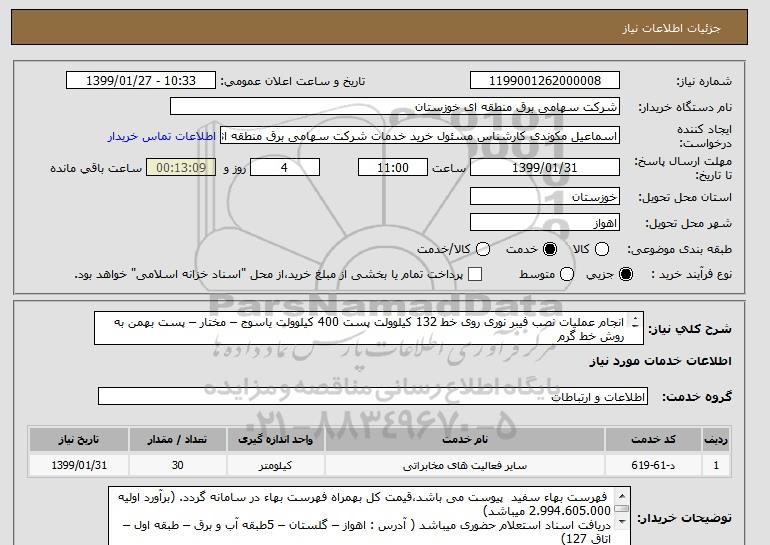Select the کالا/خدمت radio button

(483, 249)
